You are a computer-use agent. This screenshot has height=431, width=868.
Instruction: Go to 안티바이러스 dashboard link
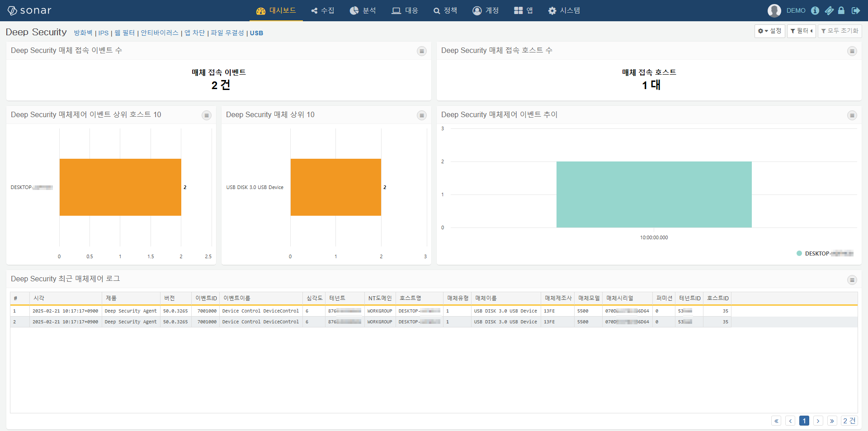tap(160, 33)
